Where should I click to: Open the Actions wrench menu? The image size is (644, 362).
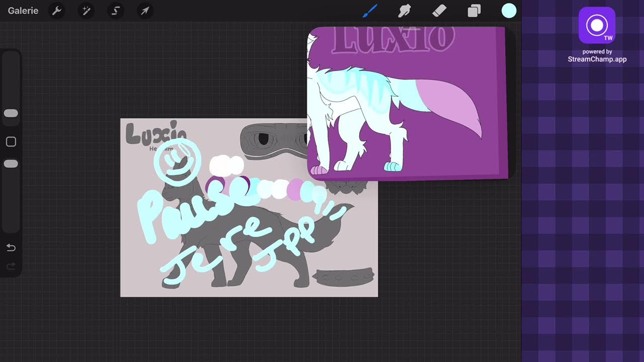57,11
